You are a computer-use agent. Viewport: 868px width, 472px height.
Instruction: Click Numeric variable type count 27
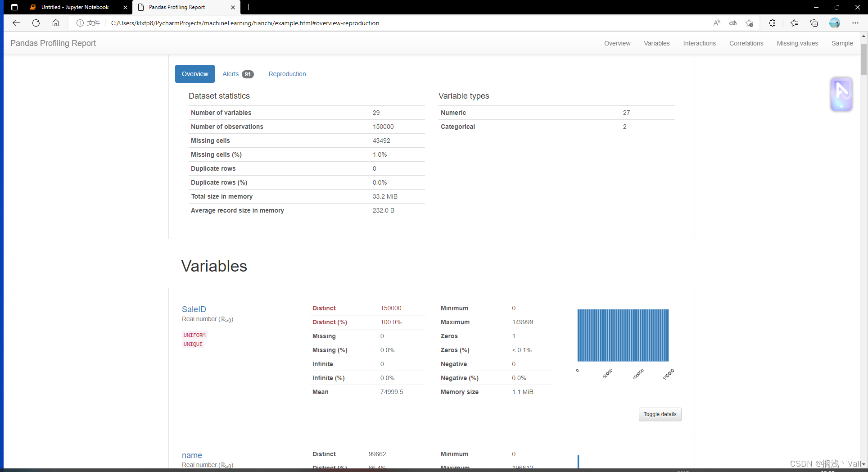tap(627, 113)
